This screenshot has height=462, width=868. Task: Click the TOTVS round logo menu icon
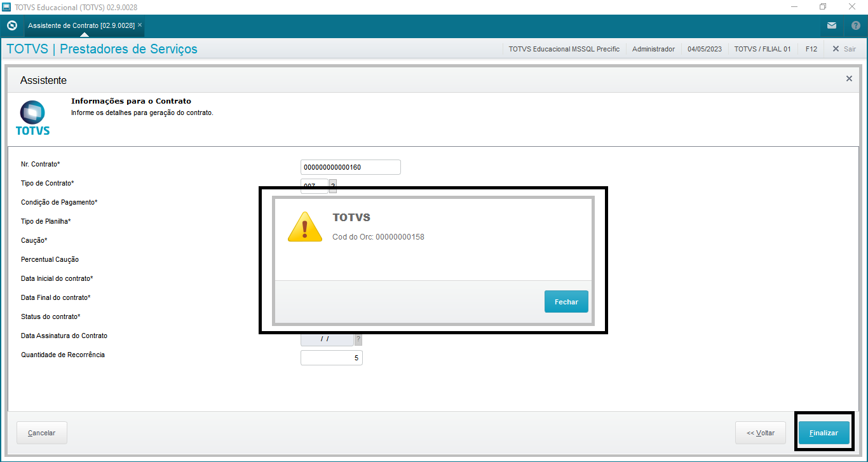[11, 26]
